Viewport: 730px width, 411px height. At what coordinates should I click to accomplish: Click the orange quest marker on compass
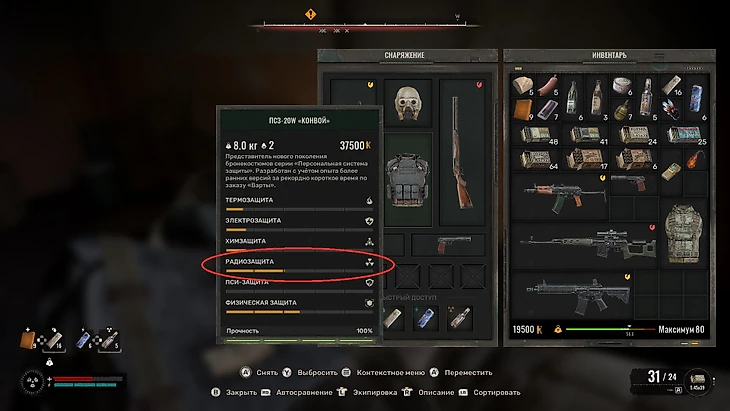click(x=311, y=14)
